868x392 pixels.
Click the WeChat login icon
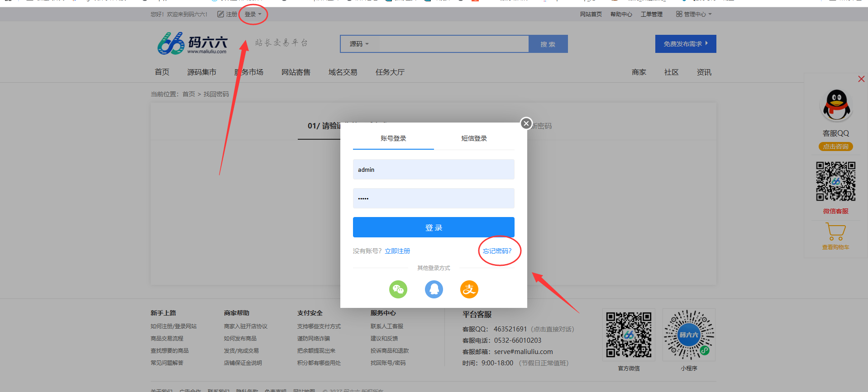pyautogui.click(x=398, y=289)
